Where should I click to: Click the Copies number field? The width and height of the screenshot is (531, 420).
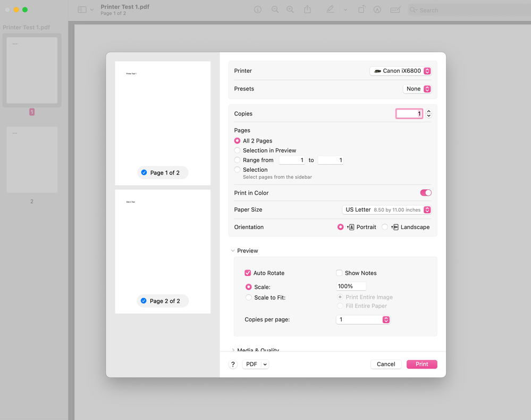409,114
